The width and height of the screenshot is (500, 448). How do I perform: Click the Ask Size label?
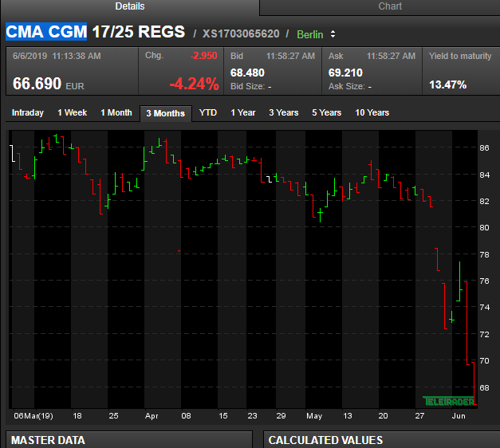click(x=347, y=86)
